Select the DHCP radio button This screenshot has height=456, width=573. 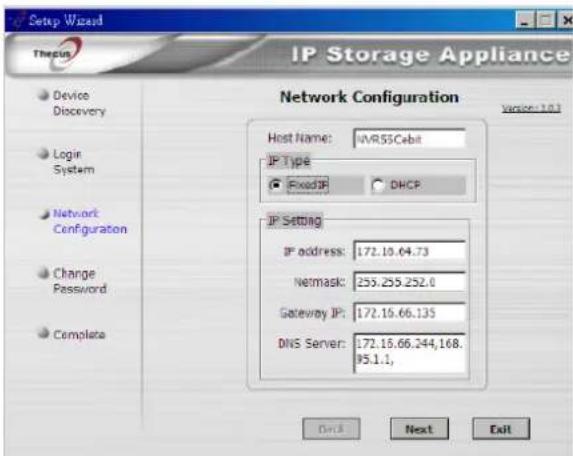(x=377, y=186)
